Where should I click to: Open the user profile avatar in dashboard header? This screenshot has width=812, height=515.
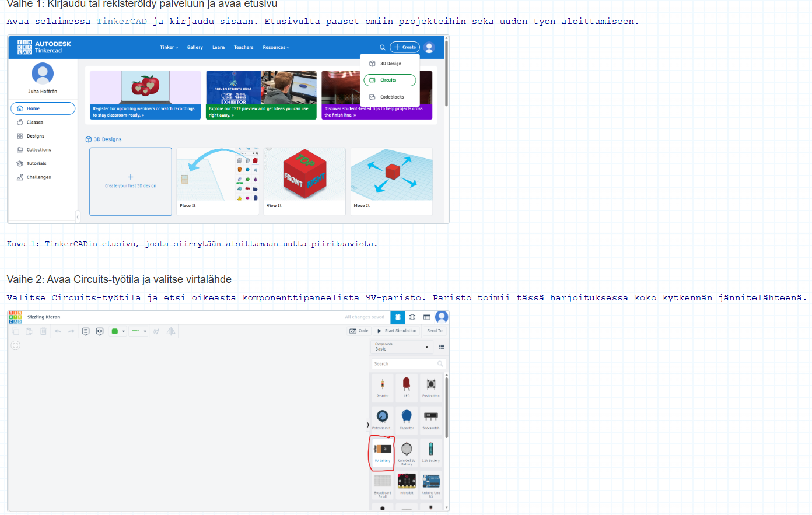pos(429,47)
